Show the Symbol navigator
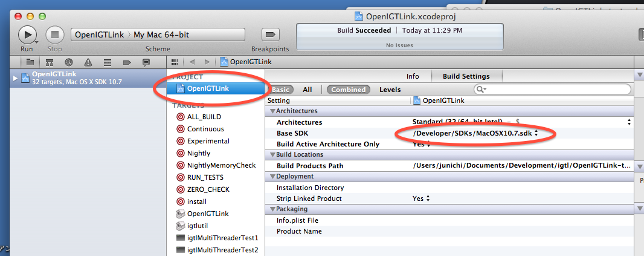The image size is (644, 256). (x=50, y=62)
